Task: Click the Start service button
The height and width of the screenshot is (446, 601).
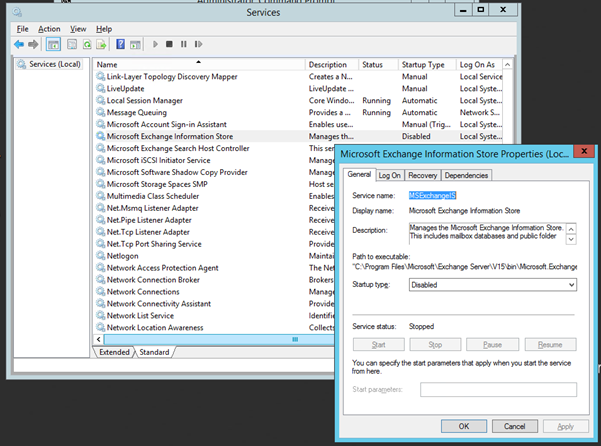Action: click(378, 344)
